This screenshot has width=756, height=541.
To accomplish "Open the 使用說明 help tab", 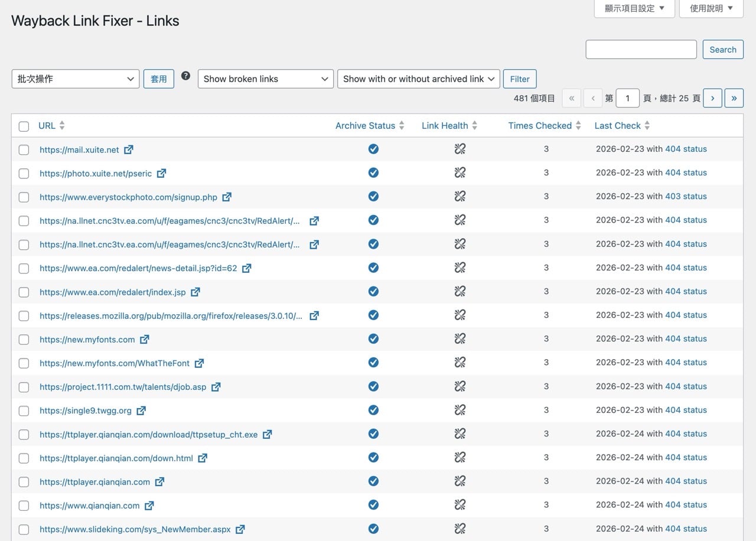I will coord(711,8).
